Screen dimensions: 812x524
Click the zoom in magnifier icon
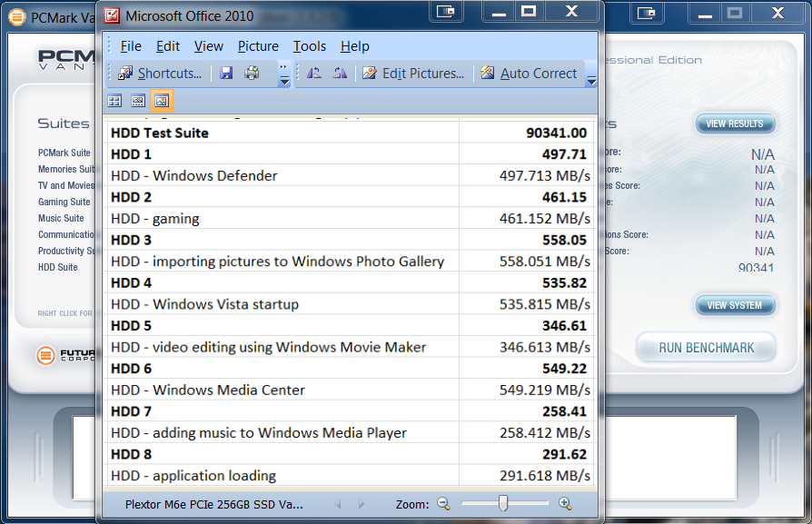click(x=565, y=503)
